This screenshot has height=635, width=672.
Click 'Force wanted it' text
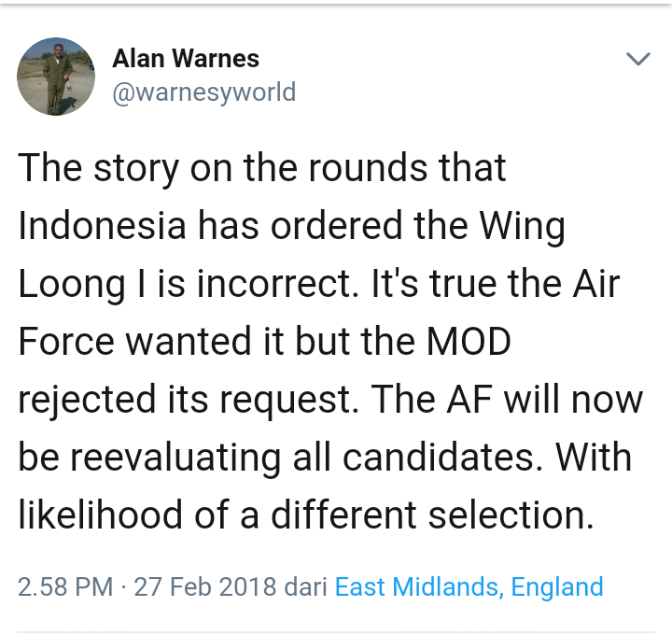[151, 341]
